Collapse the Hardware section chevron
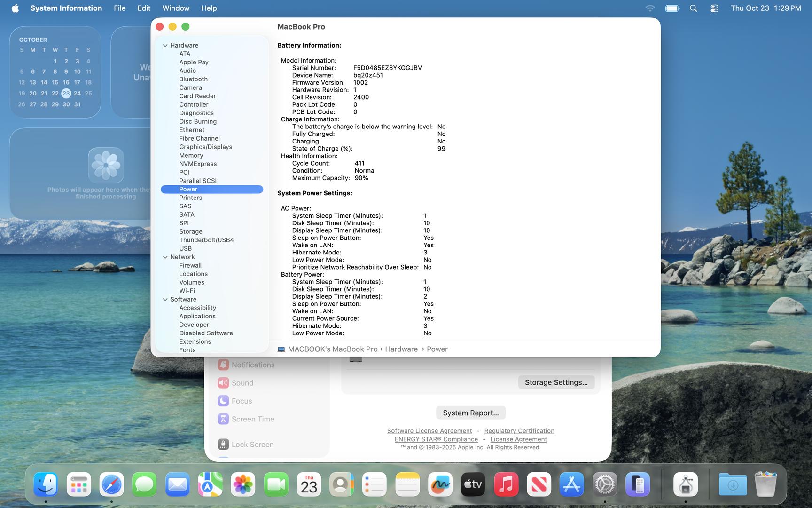 point(165,46)
